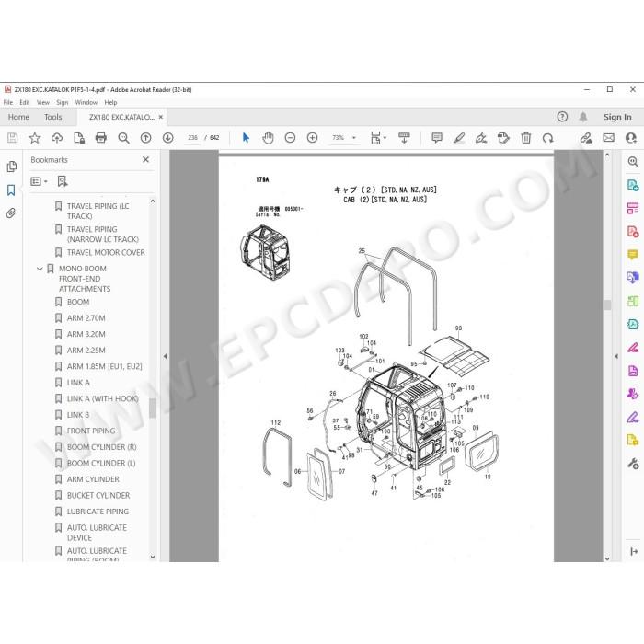Viewport: 644px width, 644px height.
Task: Expand the right tools pane arrow
Action: (616, 357)
